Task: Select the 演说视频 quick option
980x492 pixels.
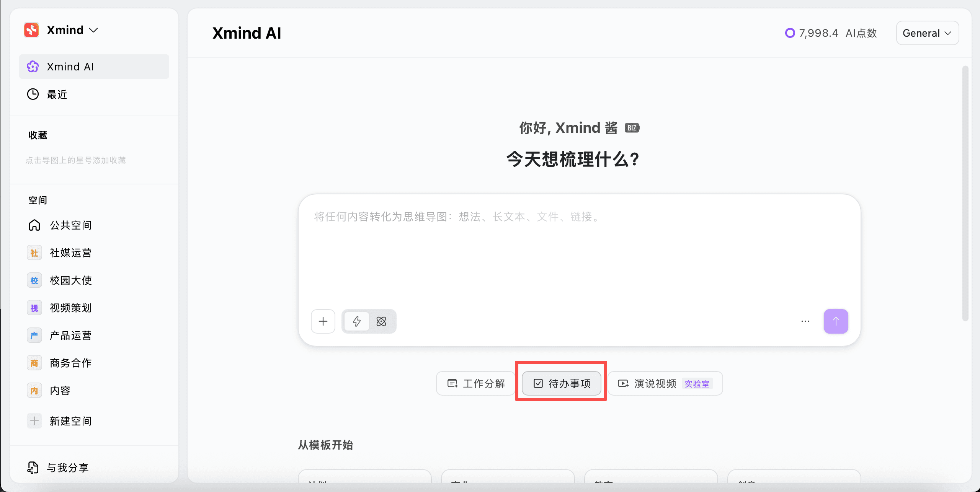Action: coord(665,383)
